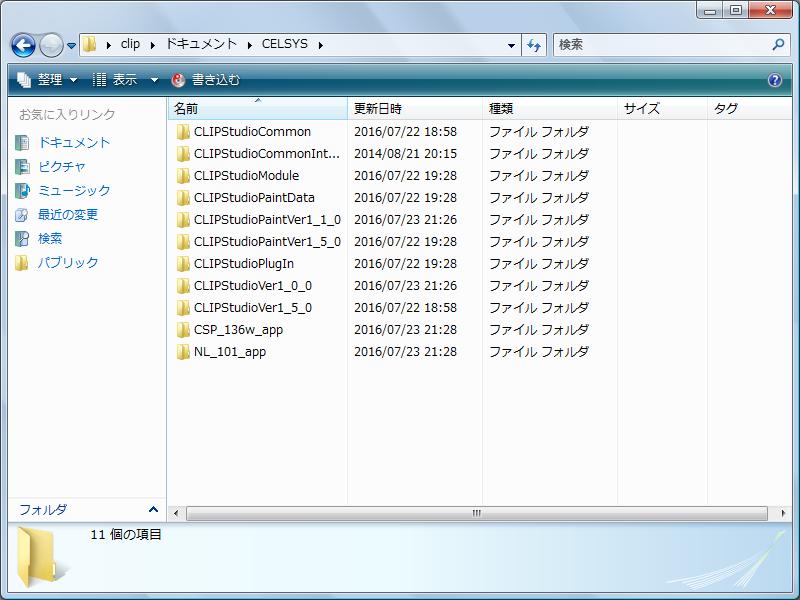Expand the arrow after ドキュメント in the breadcrumb
The width and height of the screenshot is (800, 600).
coord(249,45)
